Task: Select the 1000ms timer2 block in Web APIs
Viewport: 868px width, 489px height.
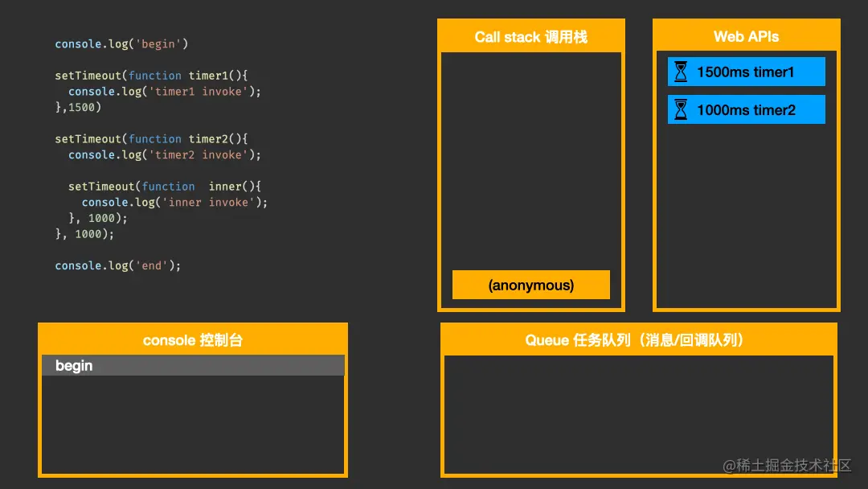Action: (x=746, y=109)
